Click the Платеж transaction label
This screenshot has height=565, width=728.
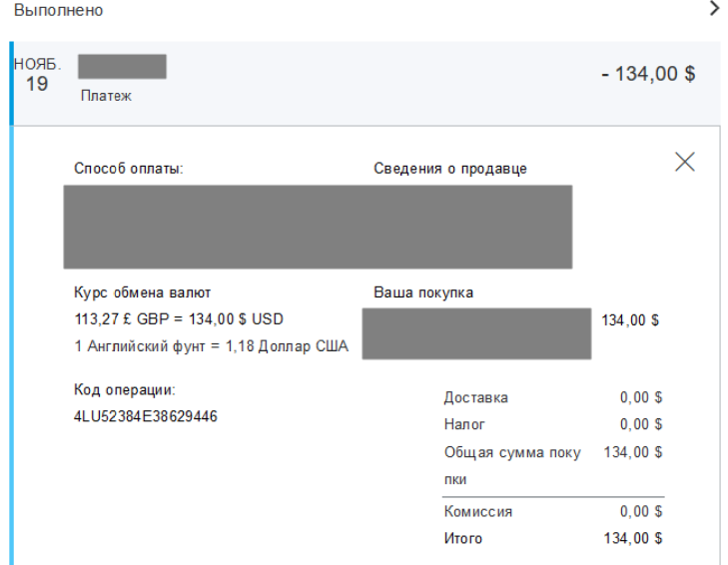(x=106, y=96)
